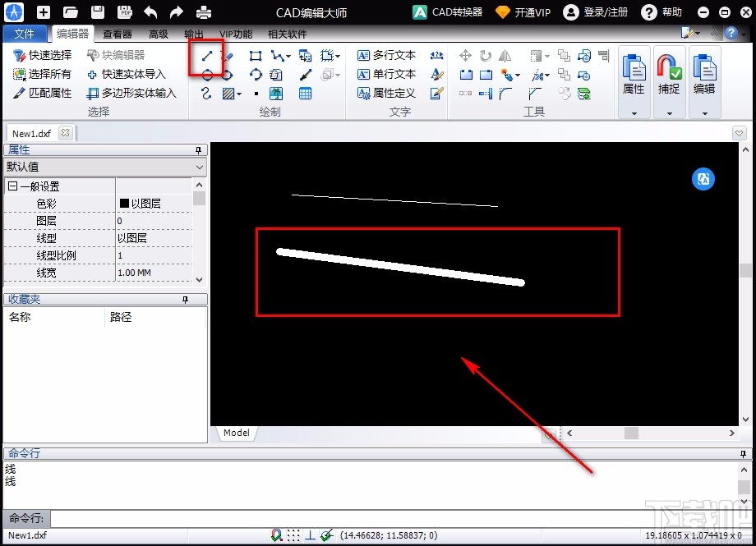Open the login/register (登录/注册) link
Screen dimensions: 756x546
click(596, 12)
